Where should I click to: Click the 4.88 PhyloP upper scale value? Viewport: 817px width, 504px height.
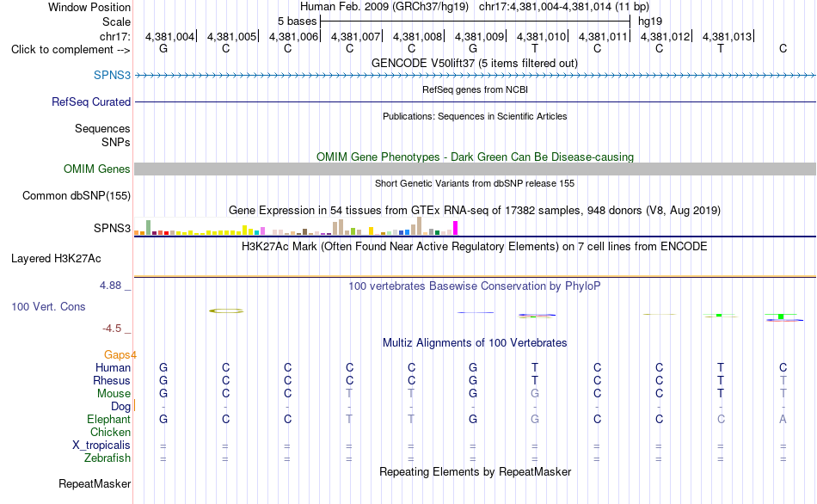[x=110, y=286]
